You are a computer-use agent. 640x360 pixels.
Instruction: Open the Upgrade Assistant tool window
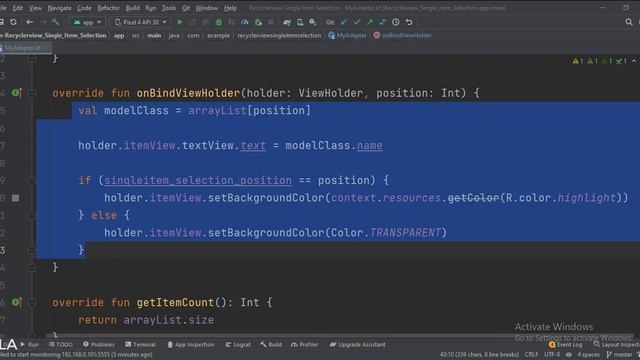coord(358,344)
